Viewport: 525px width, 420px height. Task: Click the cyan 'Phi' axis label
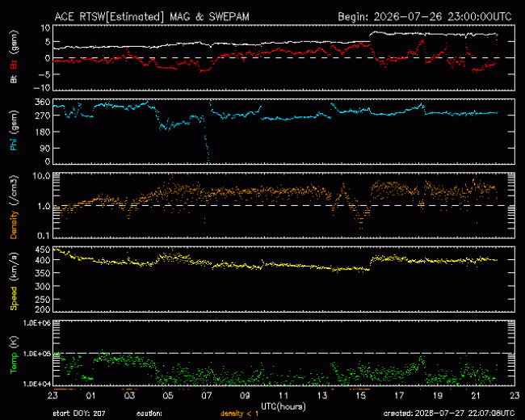click(14, 143)
